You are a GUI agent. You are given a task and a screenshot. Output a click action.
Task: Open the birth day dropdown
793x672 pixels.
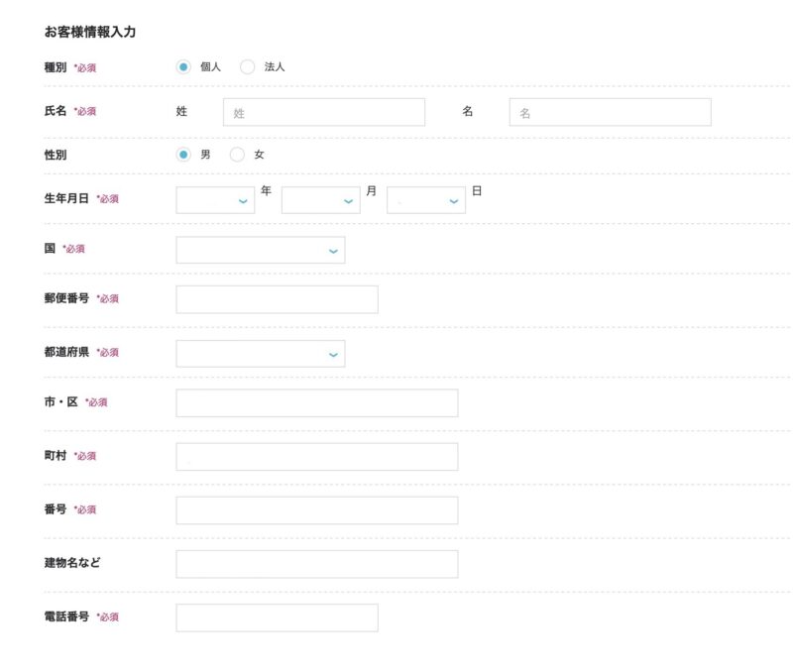pyautogui.click(x=426, y=200)
